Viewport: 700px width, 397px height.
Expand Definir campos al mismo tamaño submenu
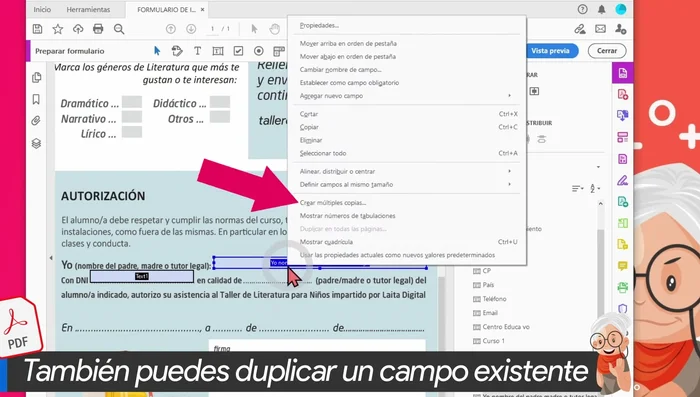407,184
